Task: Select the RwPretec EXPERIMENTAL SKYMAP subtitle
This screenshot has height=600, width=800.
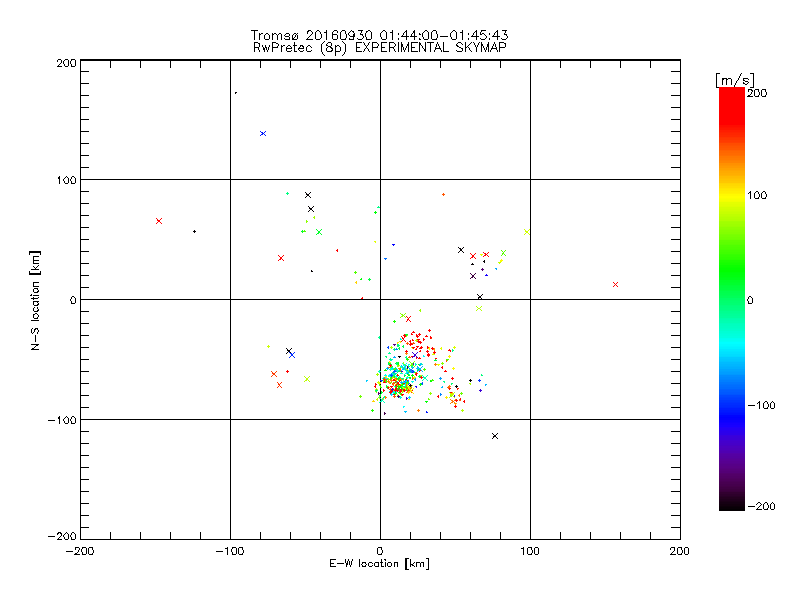Action: pos(380,48)
